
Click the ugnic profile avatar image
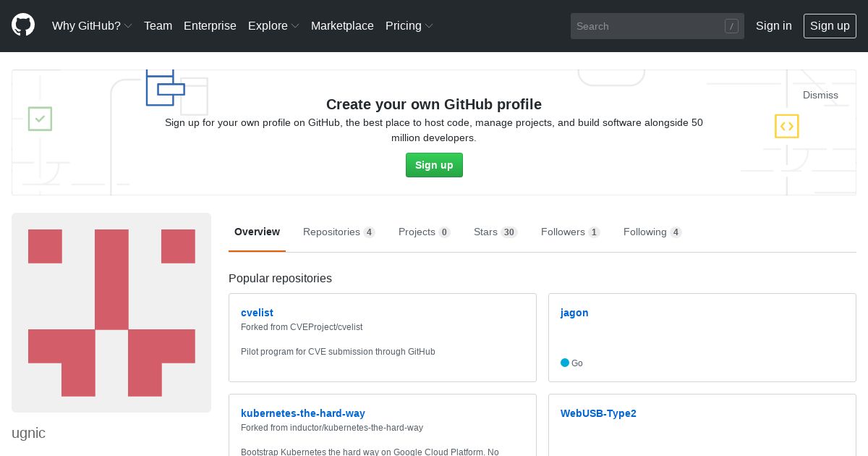111,313
